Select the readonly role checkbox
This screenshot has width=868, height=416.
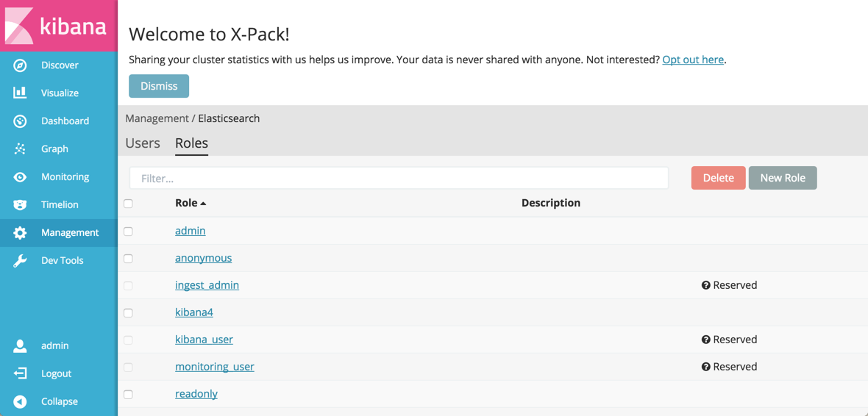coord(128,395)
